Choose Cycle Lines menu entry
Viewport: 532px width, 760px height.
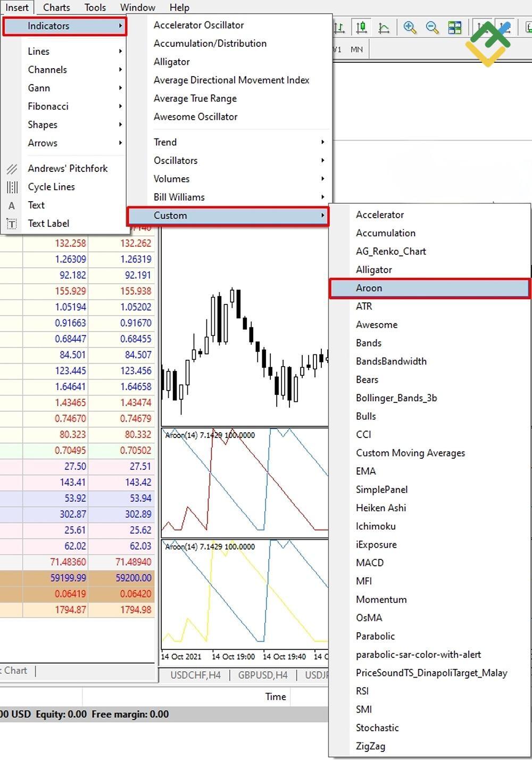click(x=65, y=187)
